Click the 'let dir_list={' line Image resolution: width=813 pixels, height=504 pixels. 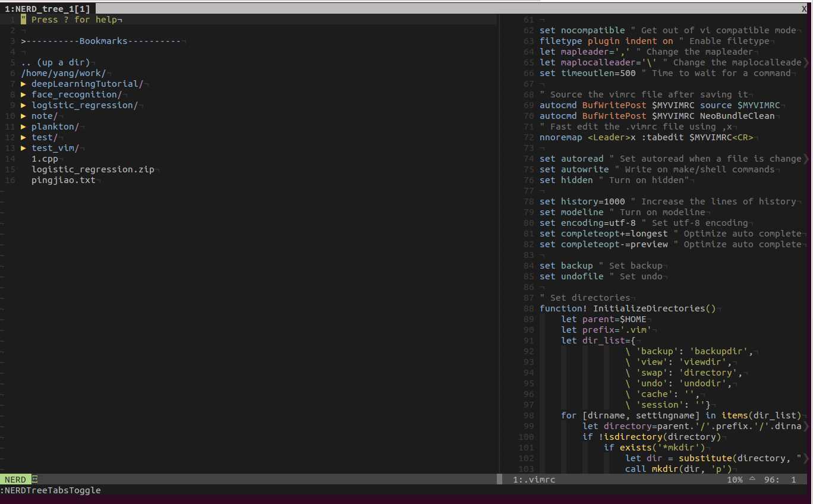click(598, 341)
